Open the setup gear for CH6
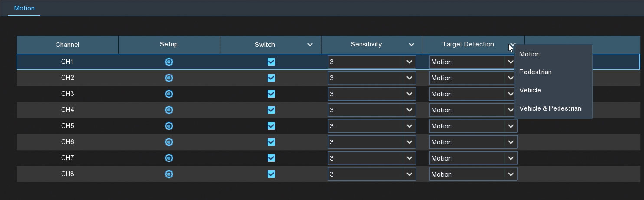Image resolution: width=644 pixels, height=200 pixels. click(169, 142)
